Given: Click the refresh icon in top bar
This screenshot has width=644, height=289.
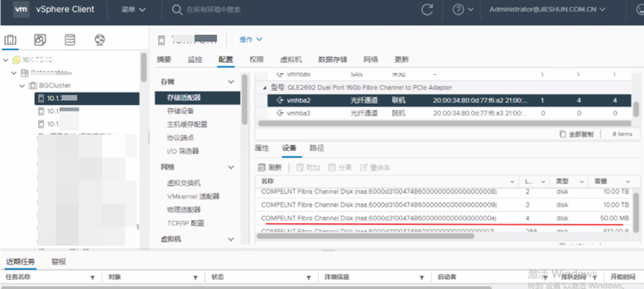Looking at the screenshot, I should 427,10.
